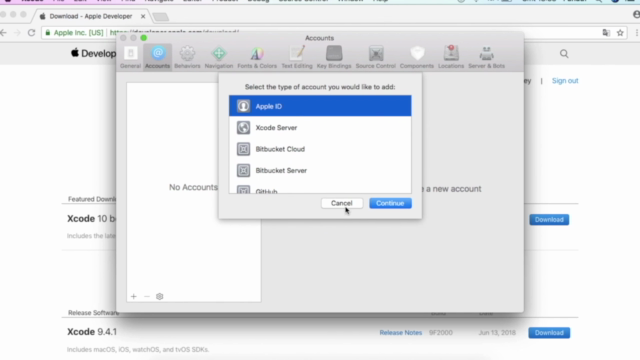Screen dimensions: 640x360
Task: Select Xcode Server account type
Action: [x=320, y=128]
